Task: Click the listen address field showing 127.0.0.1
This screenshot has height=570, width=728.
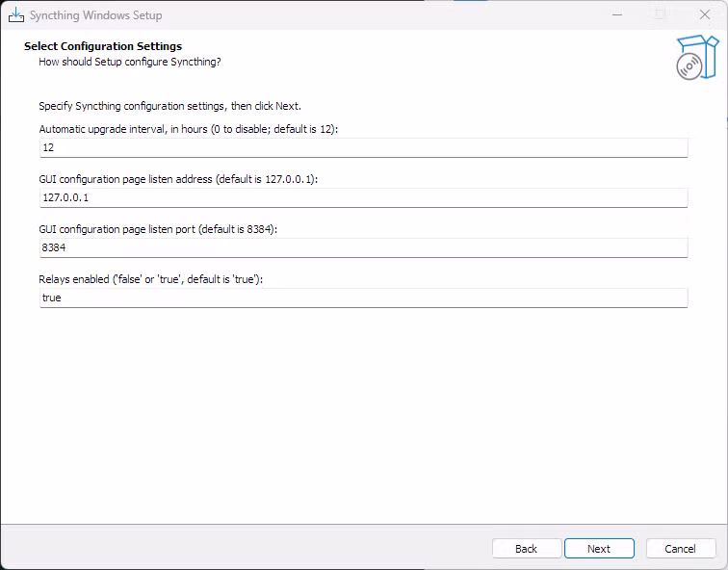Action: [x=364, y=197]
